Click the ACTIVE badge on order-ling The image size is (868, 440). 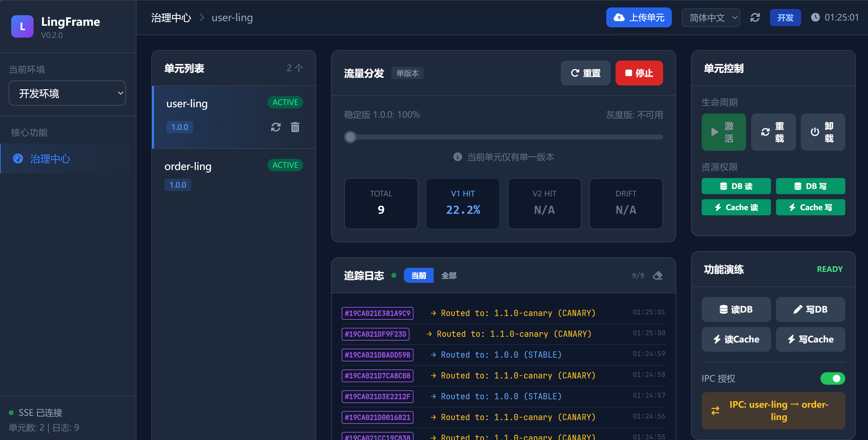click(x=285, y=165)
